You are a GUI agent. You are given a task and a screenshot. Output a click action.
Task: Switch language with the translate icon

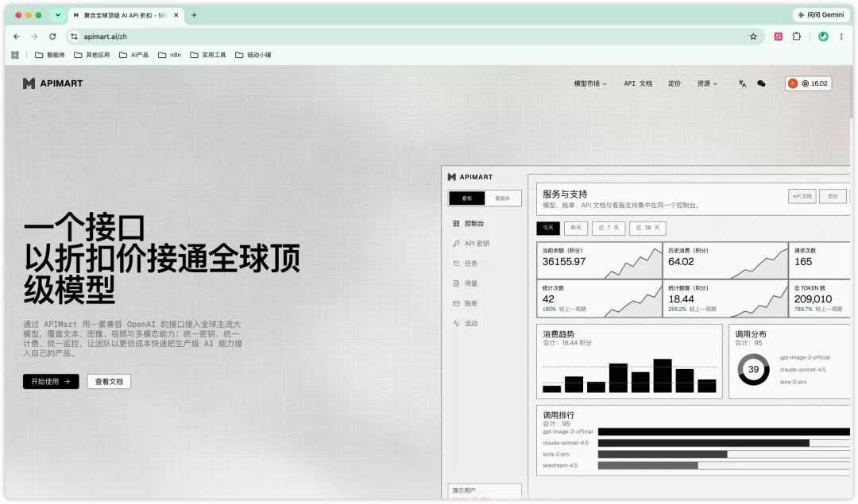click(x=742, y=83)
